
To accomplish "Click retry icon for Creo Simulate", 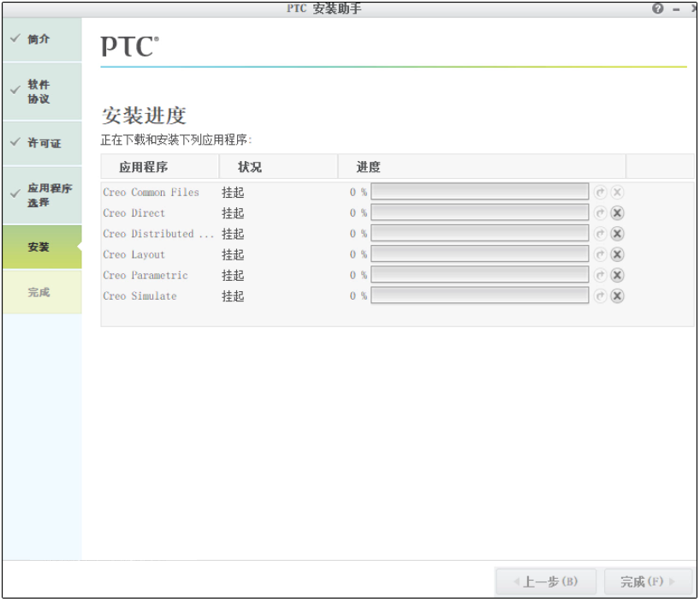I will 601,295.
